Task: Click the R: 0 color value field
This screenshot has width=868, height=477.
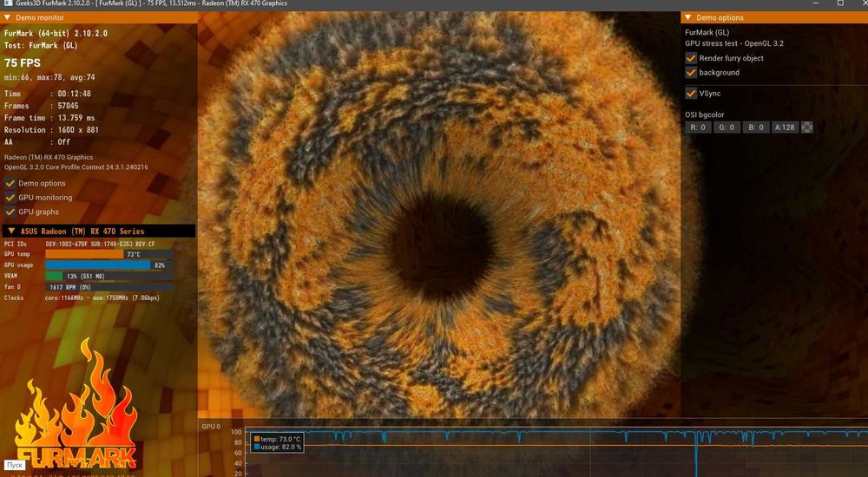Action: (698, 127)
